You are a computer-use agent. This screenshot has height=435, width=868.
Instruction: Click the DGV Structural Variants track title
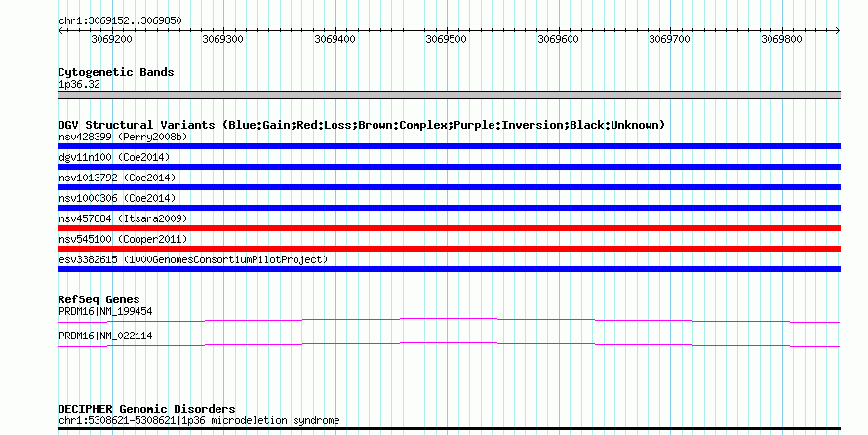[362, 125]
